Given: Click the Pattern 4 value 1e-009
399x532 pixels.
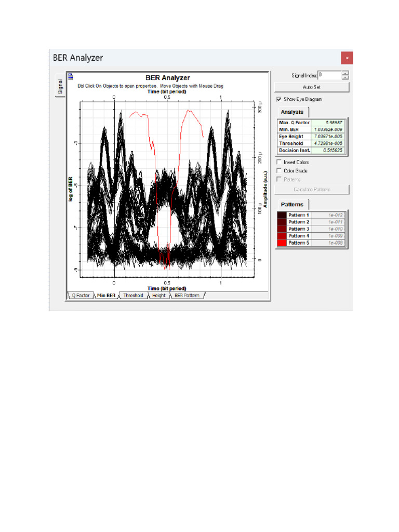Looking at the screenshot, I should 328,236.
